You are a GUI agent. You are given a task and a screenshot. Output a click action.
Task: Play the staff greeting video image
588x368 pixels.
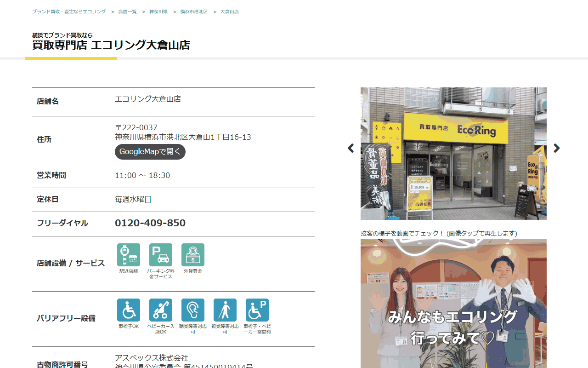(x=453, y=303)
